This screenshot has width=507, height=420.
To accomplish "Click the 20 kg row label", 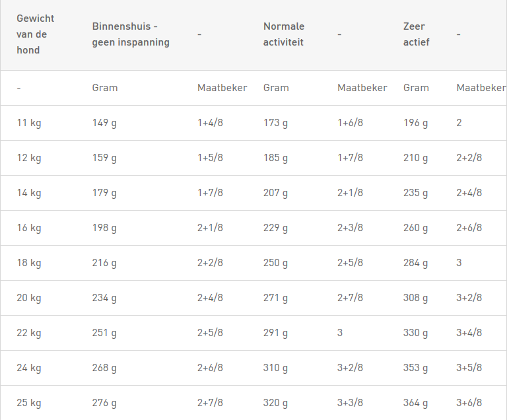I will point(29,298).
